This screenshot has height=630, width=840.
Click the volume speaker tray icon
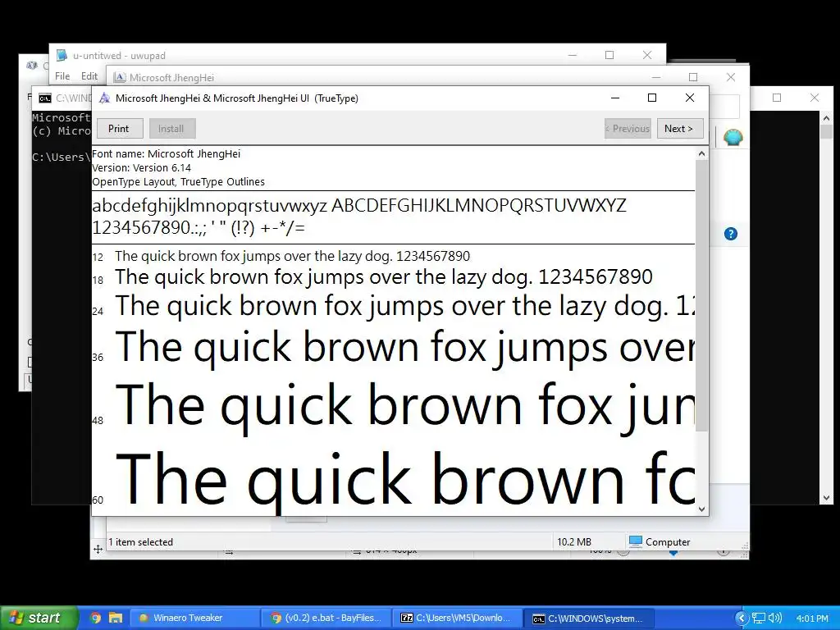[x=775, y=618]
